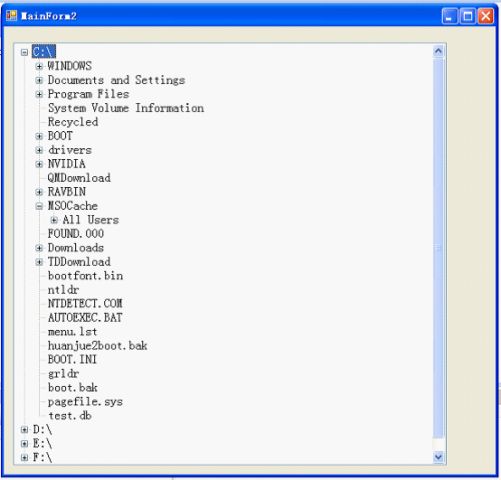Select the NVIDIA folder label
The width and height of the screenshot is (501, 480).
point(67,164)
